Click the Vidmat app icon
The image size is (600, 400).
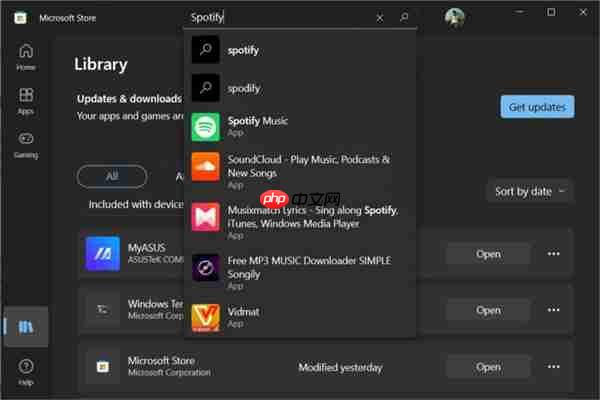tap(206, 318)
